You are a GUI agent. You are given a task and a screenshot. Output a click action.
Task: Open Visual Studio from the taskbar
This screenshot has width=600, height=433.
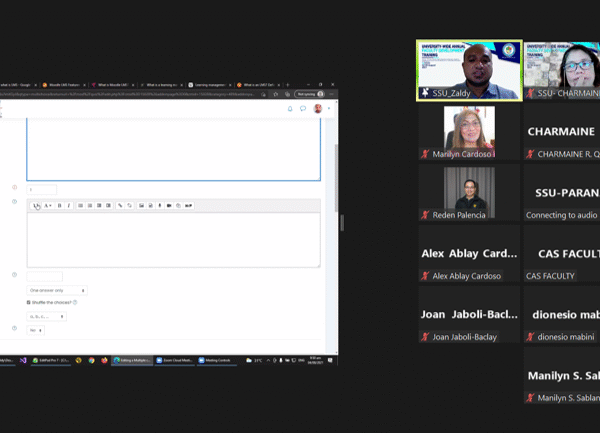point(23,360)
